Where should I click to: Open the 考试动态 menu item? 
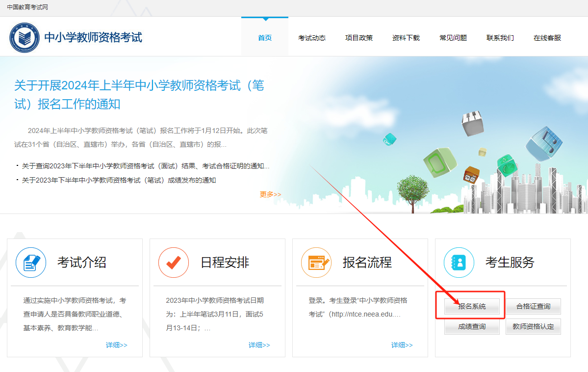click(312, 38)
